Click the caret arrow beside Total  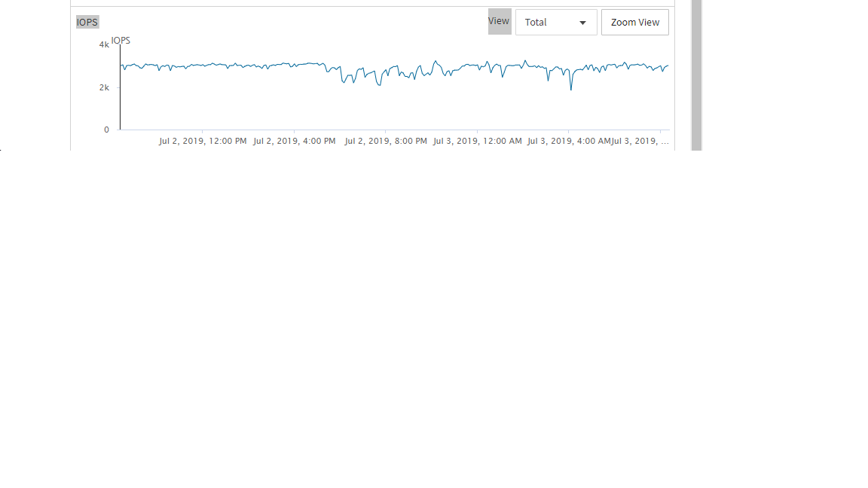click(582, 23)
